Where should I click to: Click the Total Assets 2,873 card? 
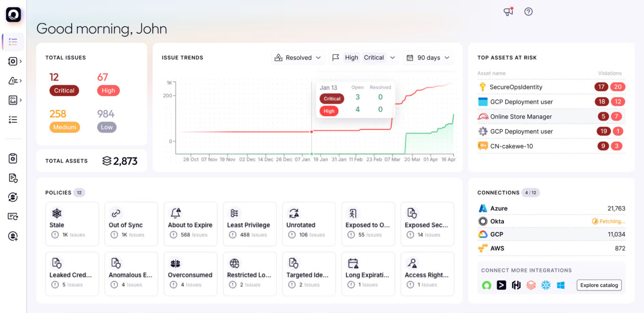click(x=91, y=161)
